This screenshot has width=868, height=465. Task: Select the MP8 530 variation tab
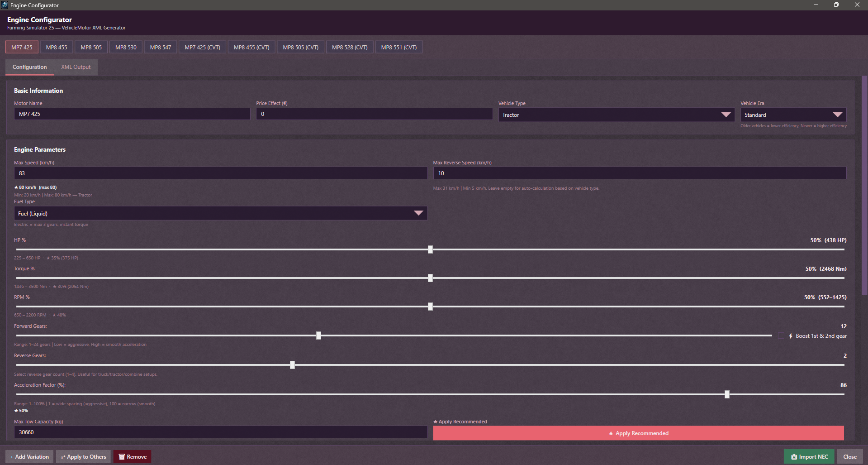pyautogui.click(x=126, y=47)
